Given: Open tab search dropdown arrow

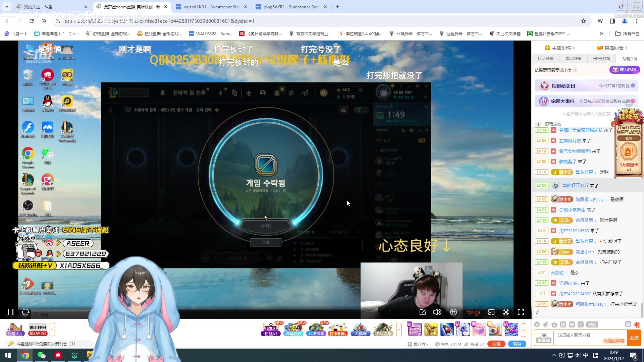Looking at the screenshot, I should tap(7, 7).
